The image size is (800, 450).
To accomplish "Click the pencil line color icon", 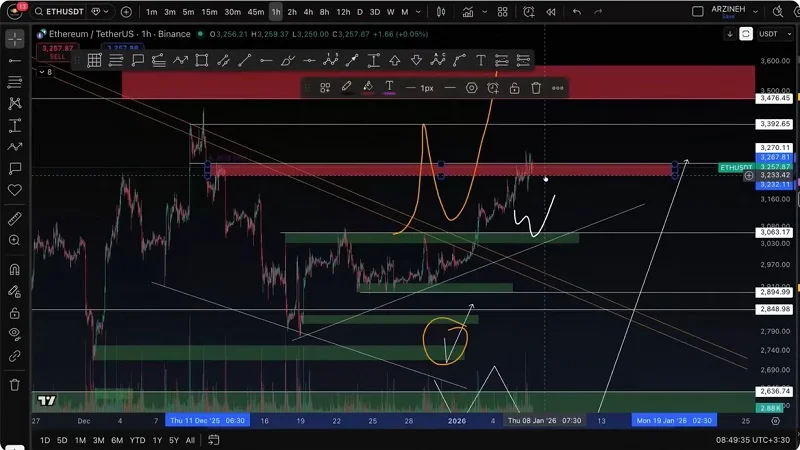I will tap(346, 88).
